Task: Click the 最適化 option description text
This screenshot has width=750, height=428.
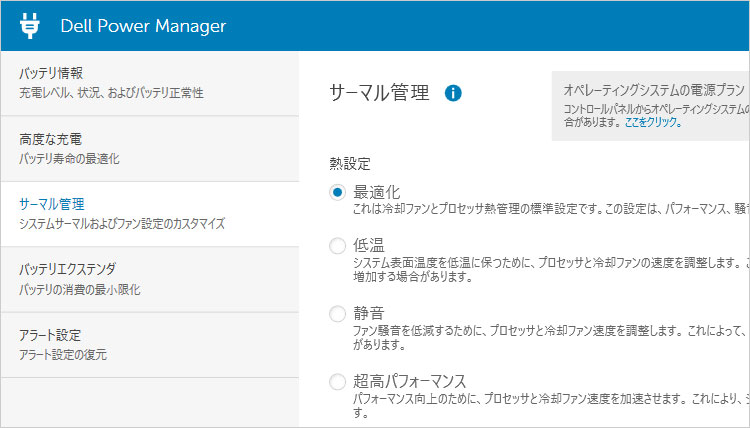Action: [551, 209]
